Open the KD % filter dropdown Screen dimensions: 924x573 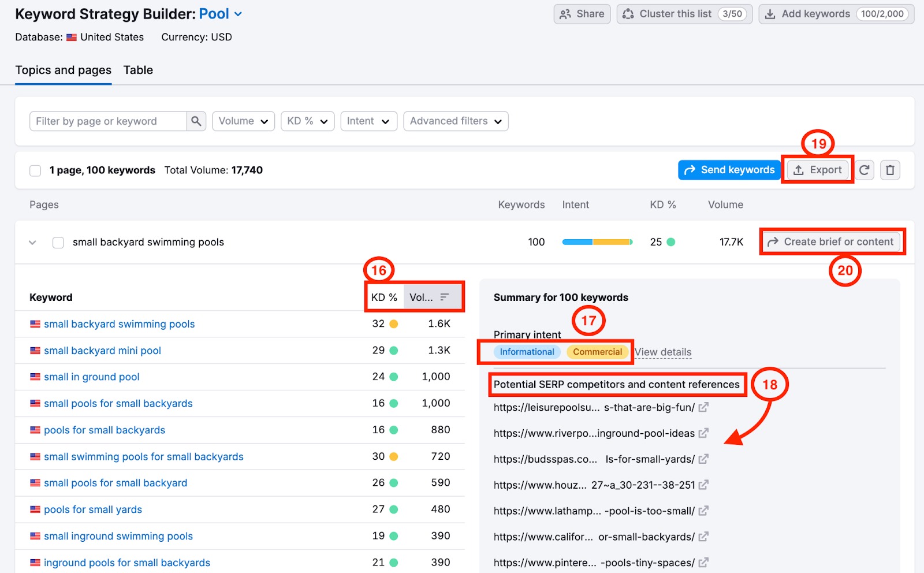coord(307,121)
